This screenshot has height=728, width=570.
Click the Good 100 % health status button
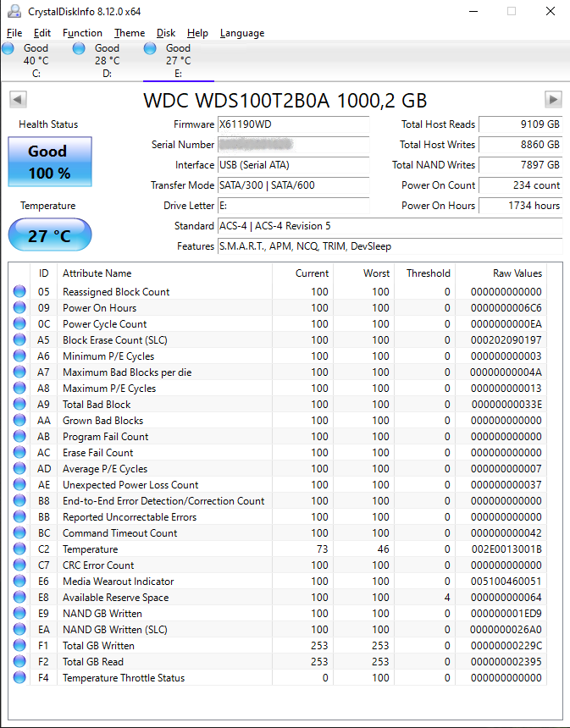(x=50, y=162)
